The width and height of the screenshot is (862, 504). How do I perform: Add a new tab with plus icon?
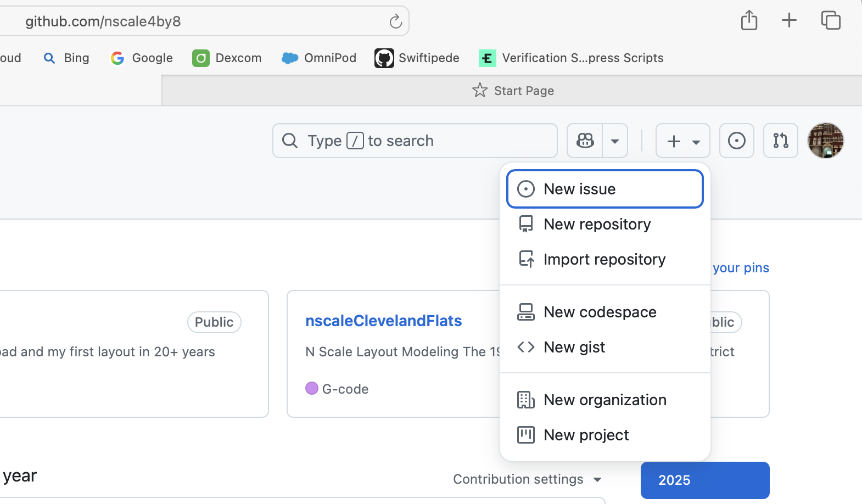click(789, 20)
